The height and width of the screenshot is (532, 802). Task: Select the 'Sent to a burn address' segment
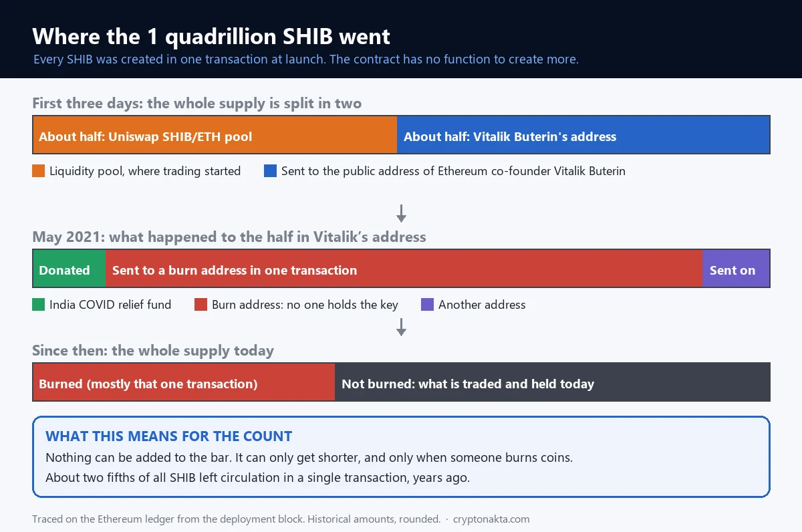[x=404, y=269]
